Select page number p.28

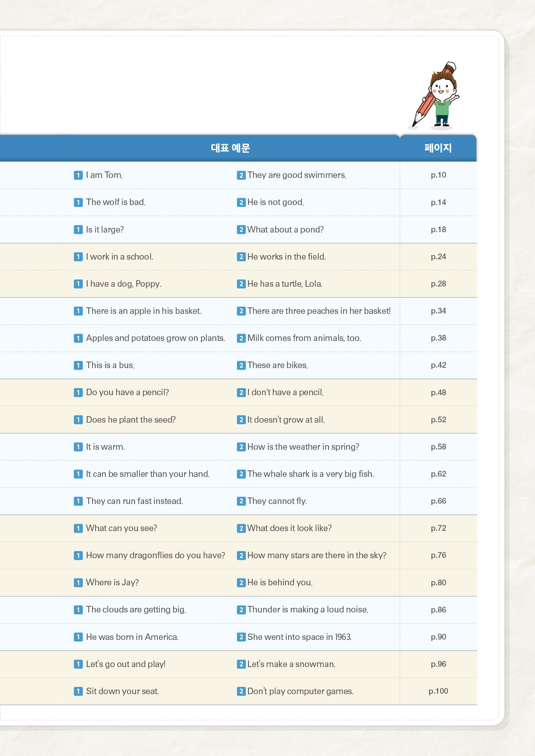(x=438, y=284)
